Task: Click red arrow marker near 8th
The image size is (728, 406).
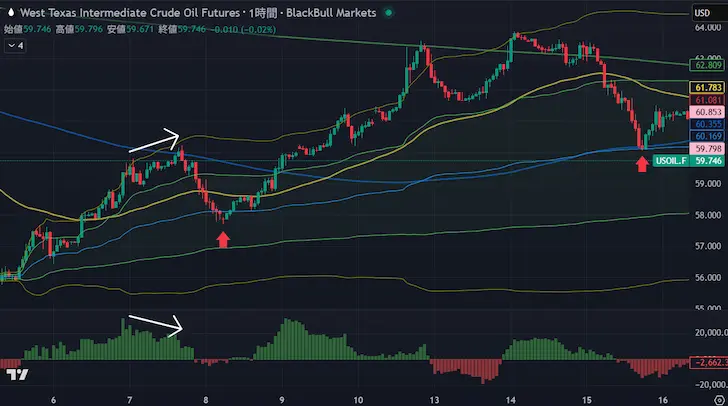Action: click(x=223, y=239)
